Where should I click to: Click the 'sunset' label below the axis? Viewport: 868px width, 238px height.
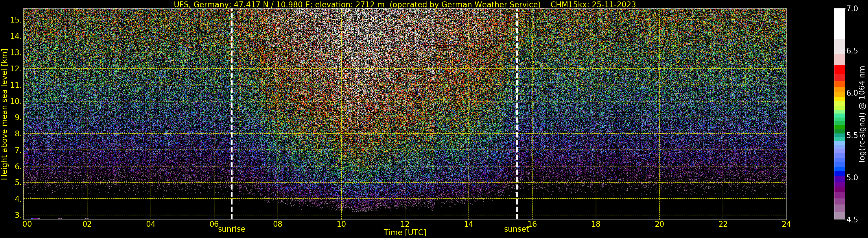[x=516, y=229]
